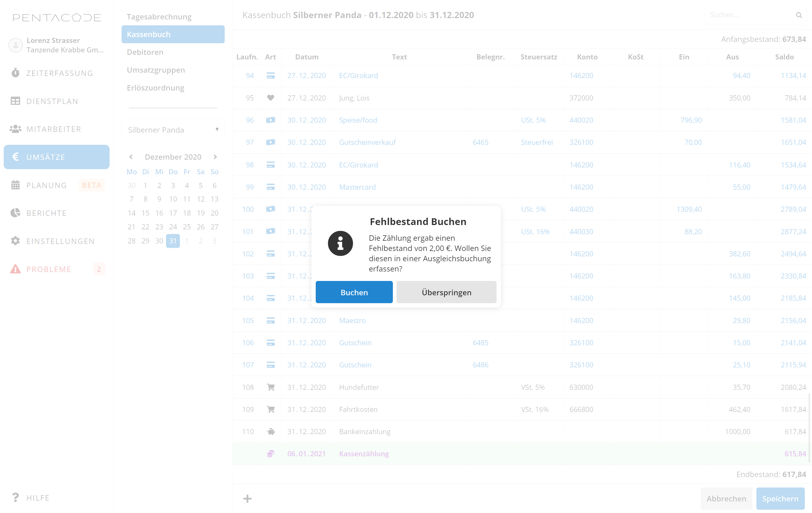Click the heart icon on Jung, Lois row
The height and width of the screenshot is (513, 812).
(271, 98)
